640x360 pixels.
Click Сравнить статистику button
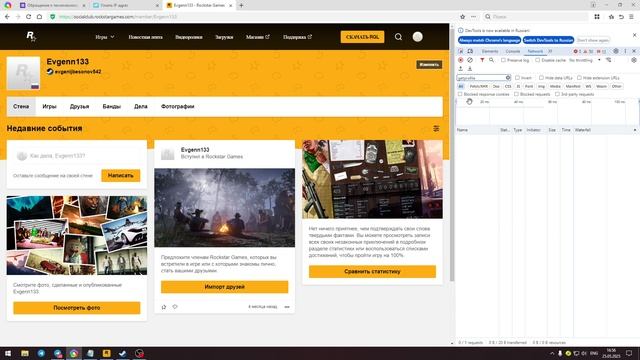pos(372,271)
